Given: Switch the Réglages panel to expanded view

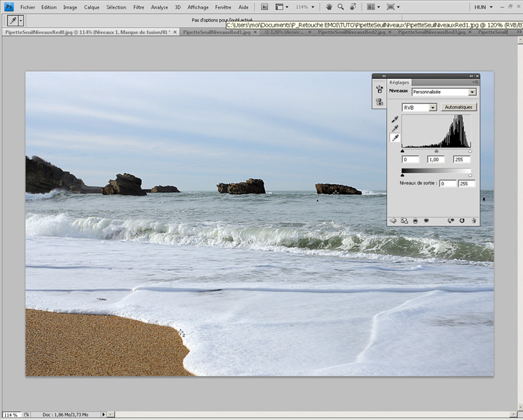Looking at the screenshot, I should pyautogui.click(x=404, y=221).
